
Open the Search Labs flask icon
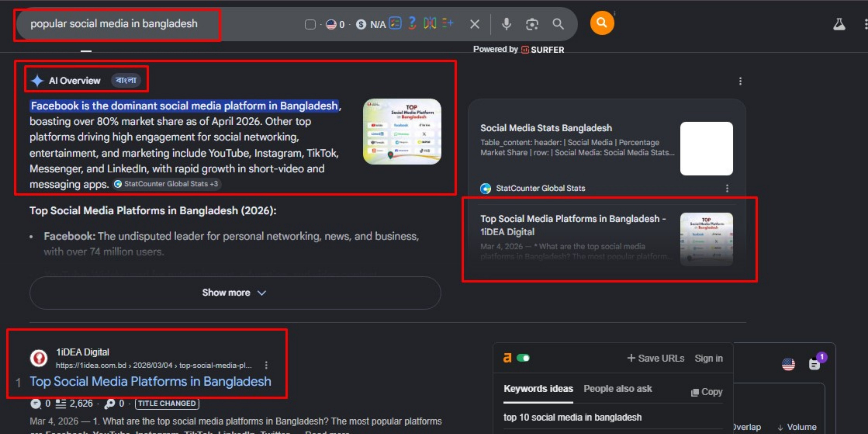click(839, 24)
